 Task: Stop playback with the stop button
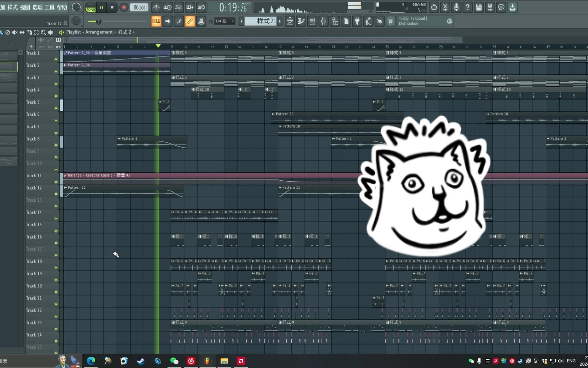point(112,7)
